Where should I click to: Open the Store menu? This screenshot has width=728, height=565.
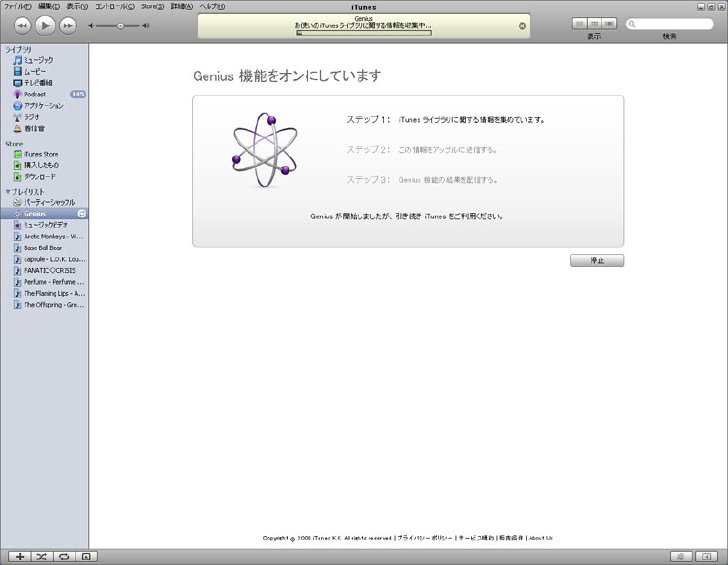[152, 6]
